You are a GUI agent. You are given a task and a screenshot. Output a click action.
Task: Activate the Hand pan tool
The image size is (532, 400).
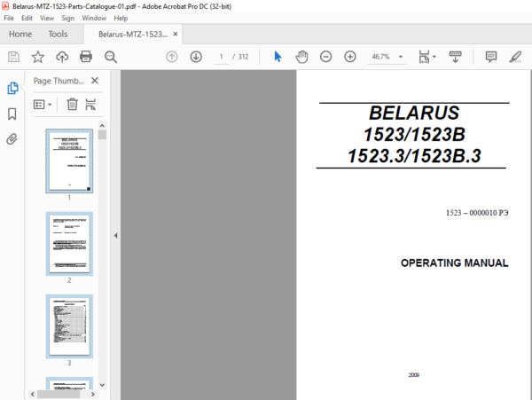[301, 57]
